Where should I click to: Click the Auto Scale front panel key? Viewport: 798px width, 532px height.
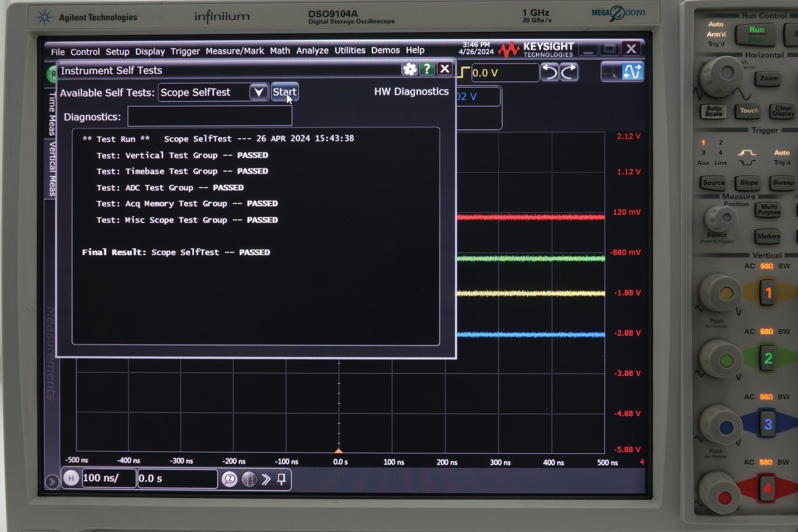[x=714, y=111]
